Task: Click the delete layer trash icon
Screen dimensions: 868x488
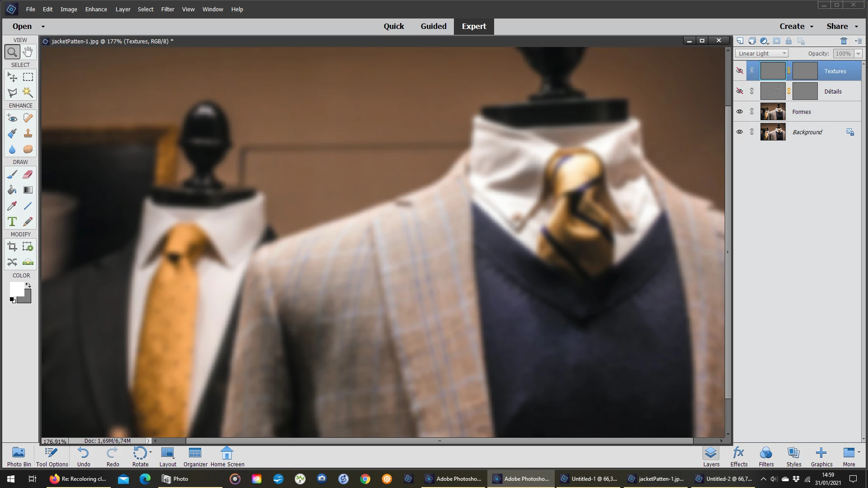Action: (x=843, y=41)
